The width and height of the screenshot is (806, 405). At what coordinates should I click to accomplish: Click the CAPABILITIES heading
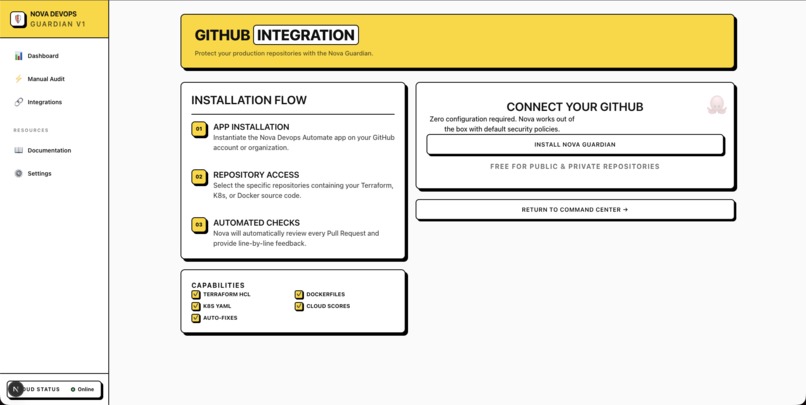coord(218,285)
